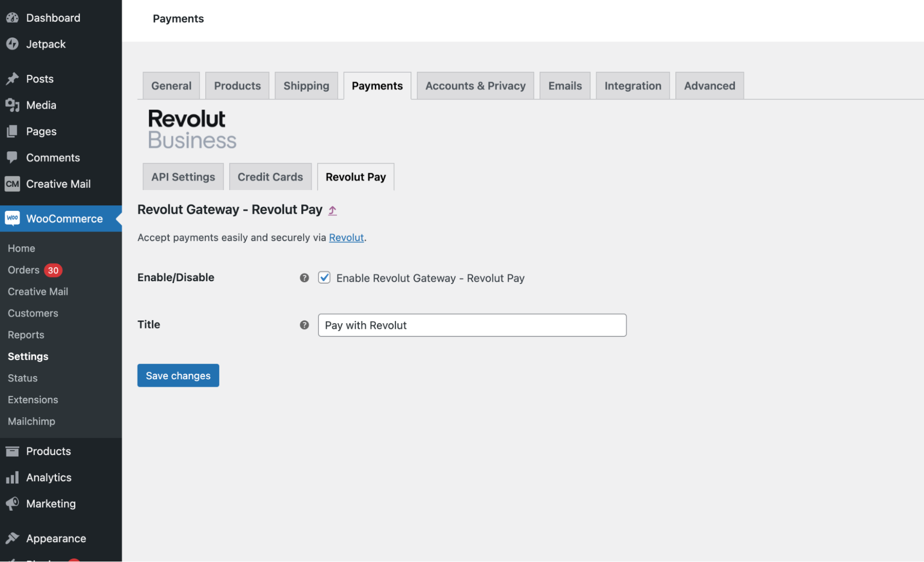
Task: Click the return arrow beside Revolut Pay heading
Action: pyautogui.click(x=332, y=210)
